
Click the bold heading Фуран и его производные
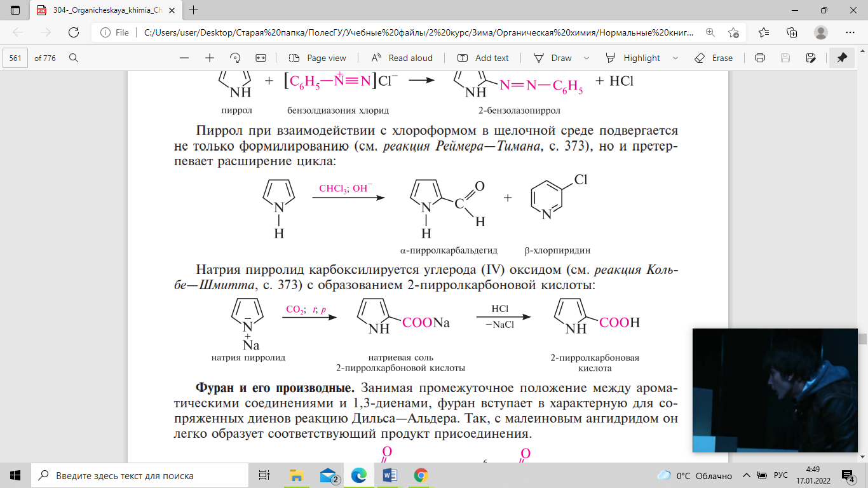click(275, 388)
